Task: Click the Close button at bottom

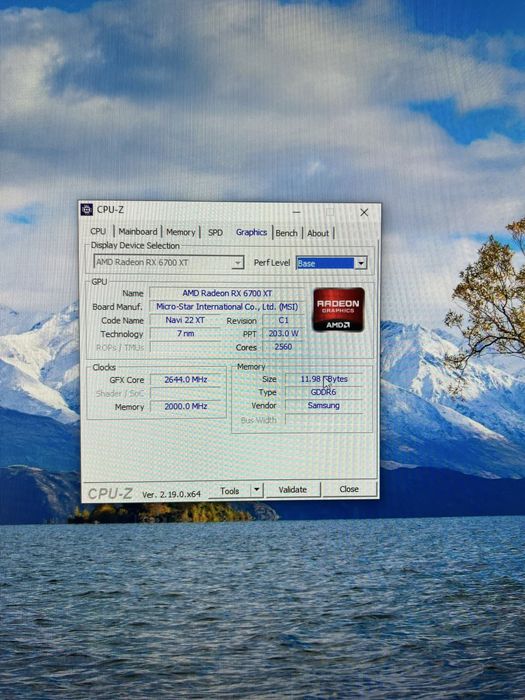Action: [x=349, y=489]
